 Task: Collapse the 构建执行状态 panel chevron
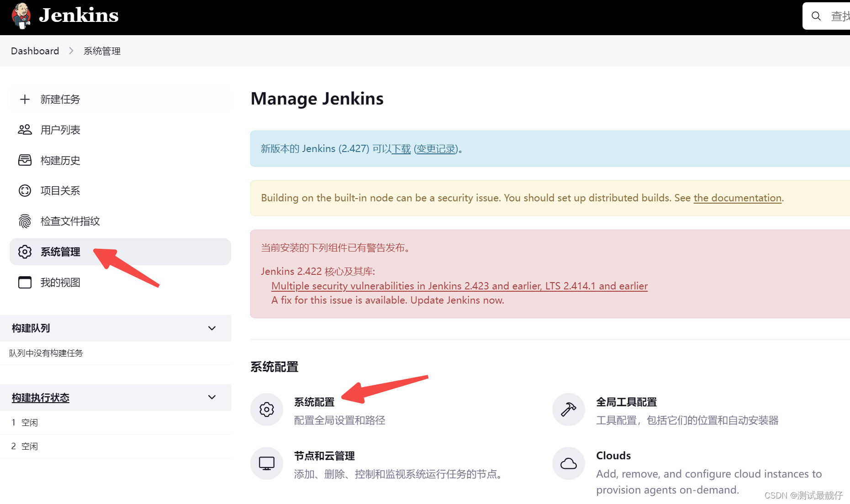(x=212, y=397)
